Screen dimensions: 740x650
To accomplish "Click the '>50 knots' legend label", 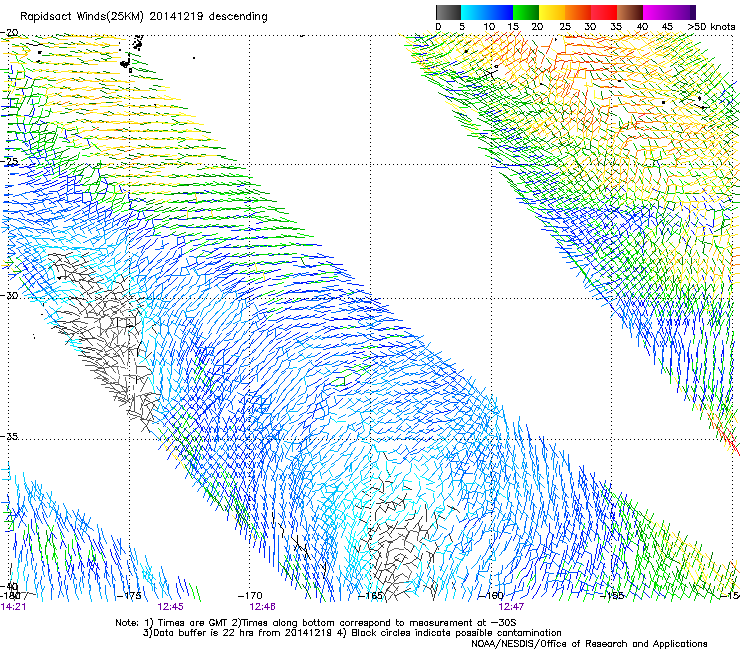I will (711, 27).
